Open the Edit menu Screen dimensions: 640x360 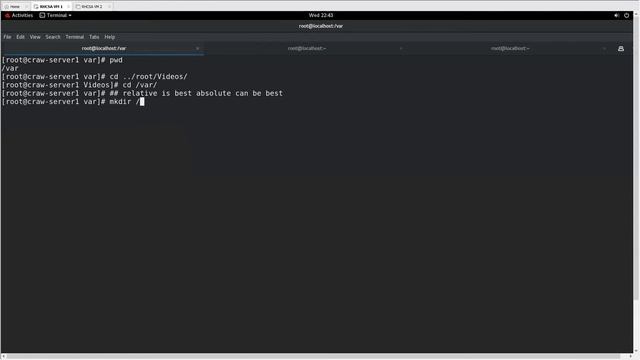pos(20,37)
